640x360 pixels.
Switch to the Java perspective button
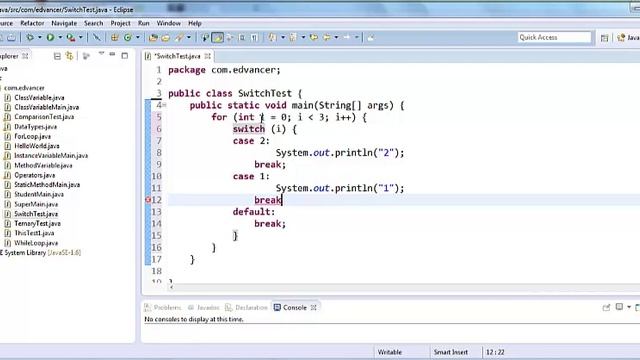pyautogui.click(x=628, y=38)
